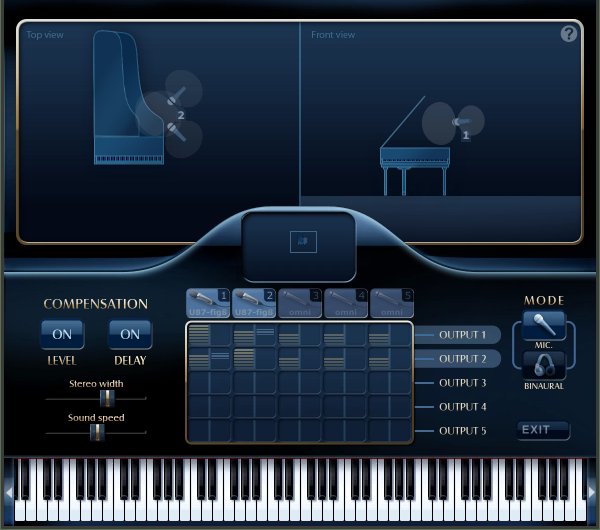Click mic 5 level cell in Output 5 row

click(x=379, y=431)
